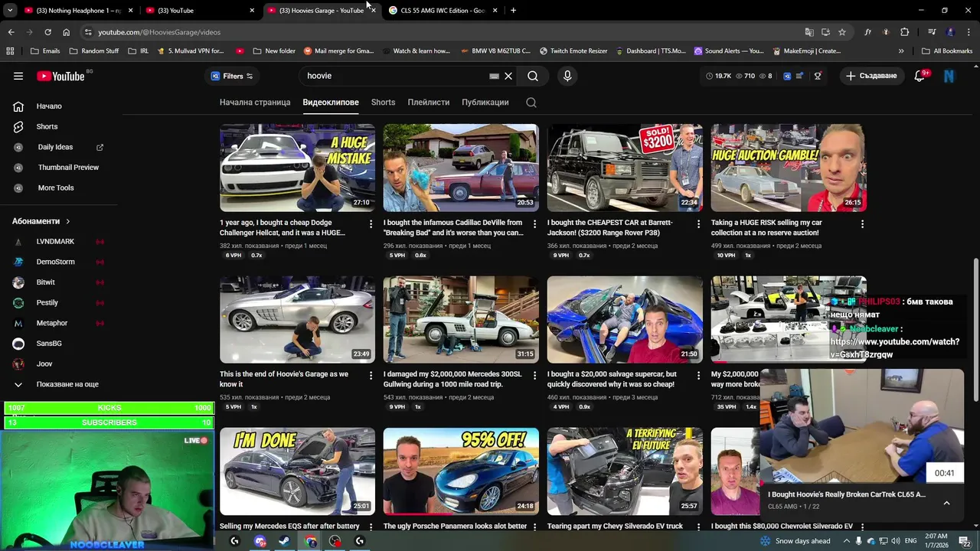Select the Видеоклипове tab
This screenshot has height=551, width=980.
pyautogui.click(x=331, y=102)
